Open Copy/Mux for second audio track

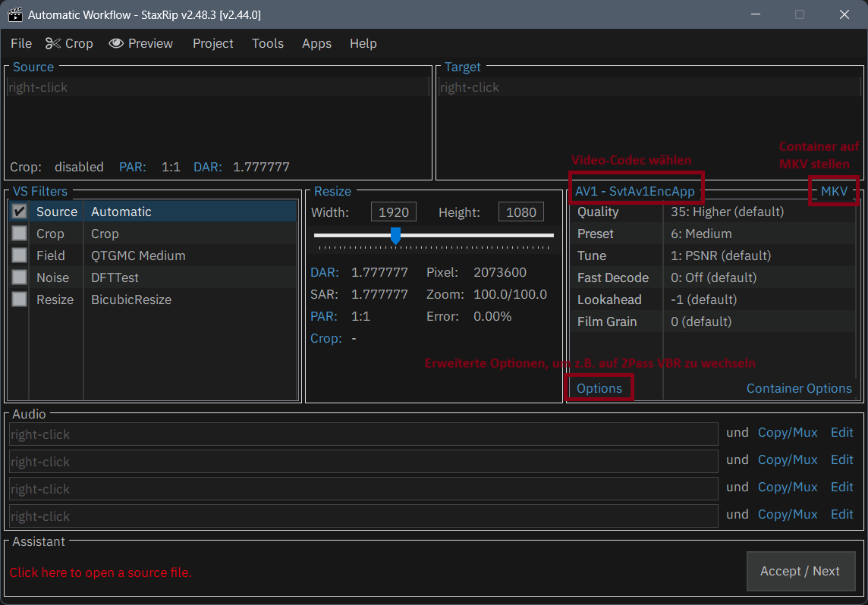[x=787, y=459]
